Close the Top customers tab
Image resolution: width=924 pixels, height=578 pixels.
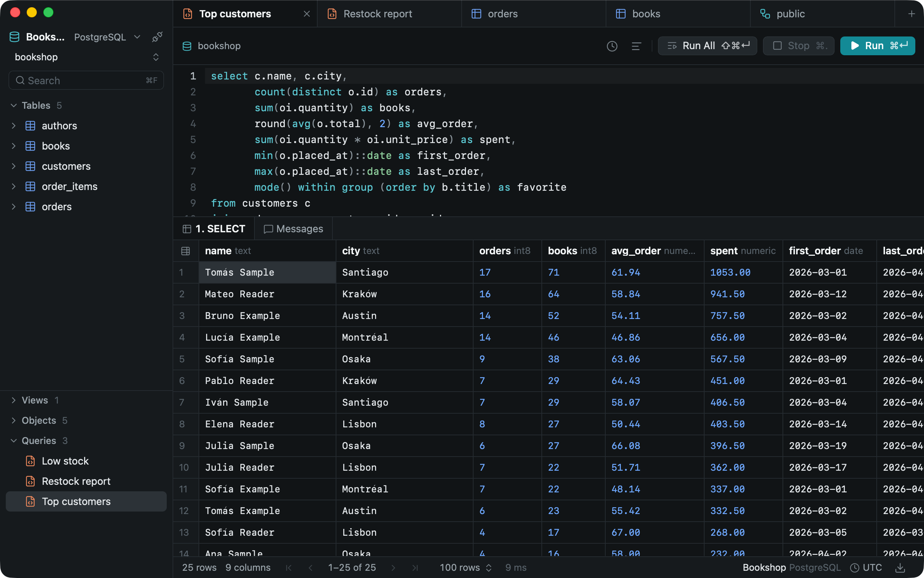(306, 14)
